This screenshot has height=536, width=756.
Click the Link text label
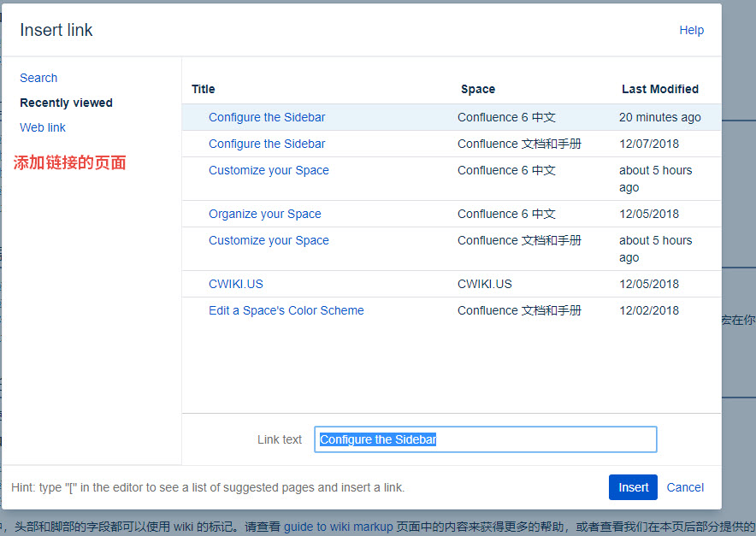click(279, 439)
